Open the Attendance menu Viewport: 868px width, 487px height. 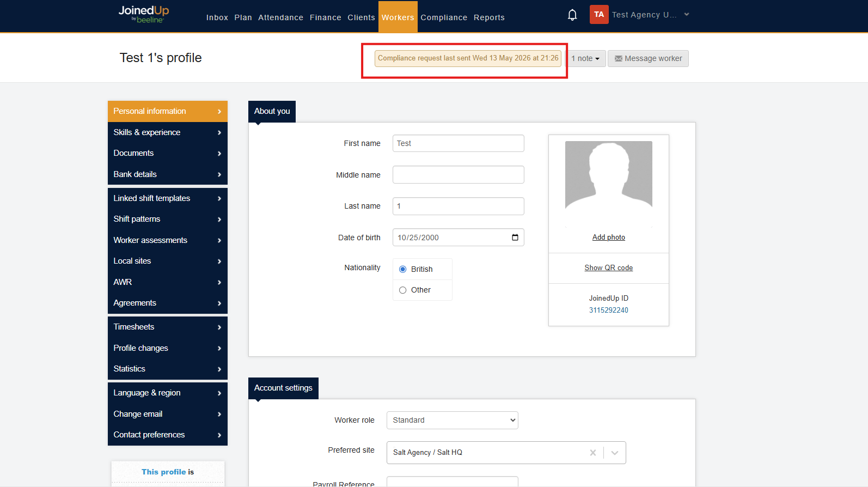pos(281,17)
